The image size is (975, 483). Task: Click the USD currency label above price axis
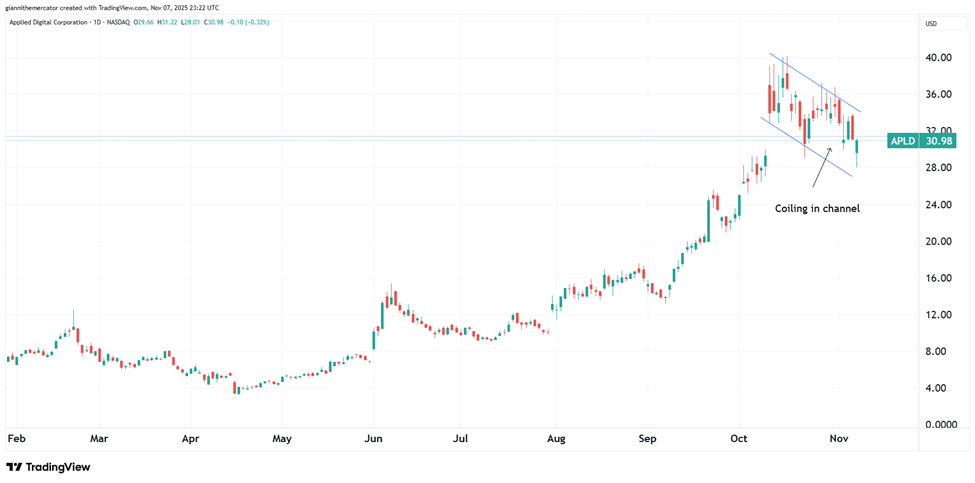(x=930, y=24)
